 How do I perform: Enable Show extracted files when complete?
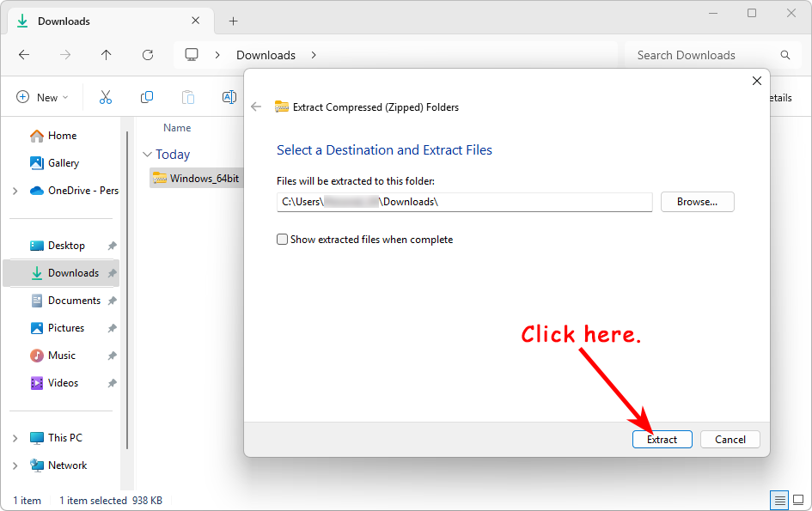[x=283, y=240]
